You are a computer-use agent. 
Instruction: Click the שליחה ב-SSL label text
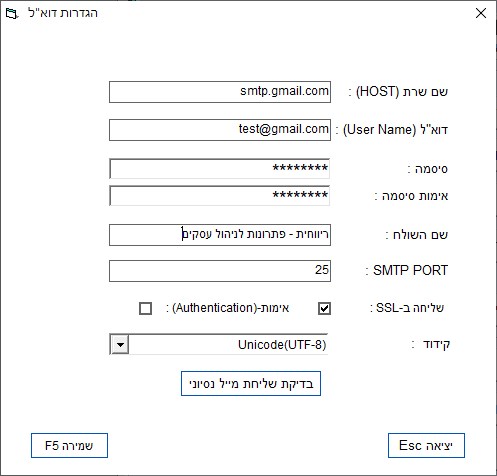407,308
